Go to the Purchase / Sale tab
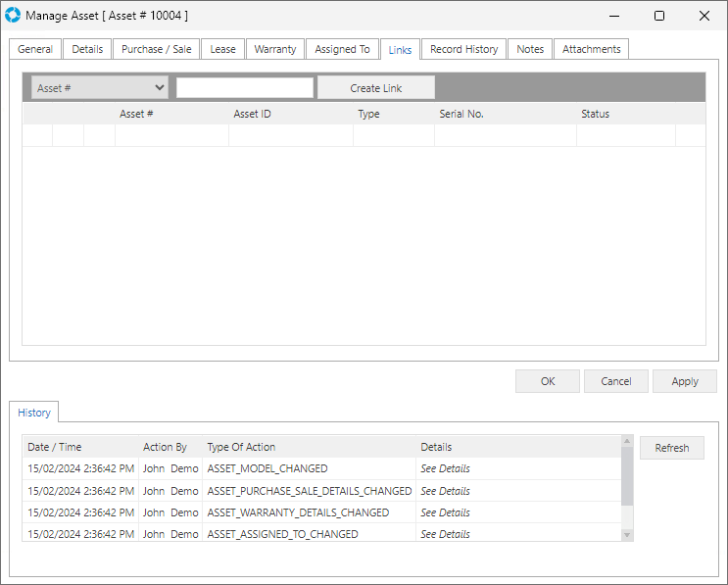The height and width of the screenshot is (585, 728). pyautogui.click(x=156, y=49)
